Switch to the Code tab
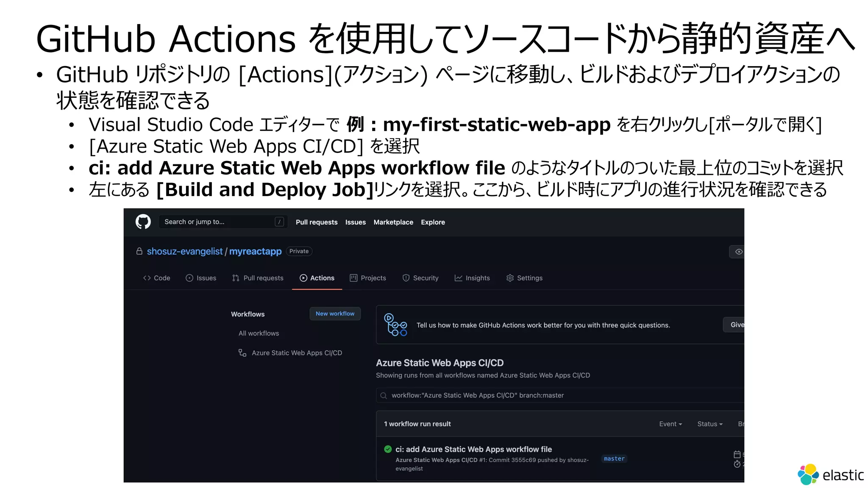Screen dimensions: 868x488 coord(157,278)
